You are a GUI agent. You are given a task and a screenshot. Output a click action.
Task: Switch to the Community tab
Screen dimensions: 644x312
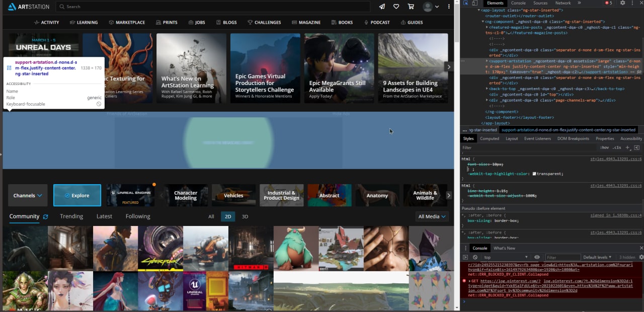click(24, 216)
